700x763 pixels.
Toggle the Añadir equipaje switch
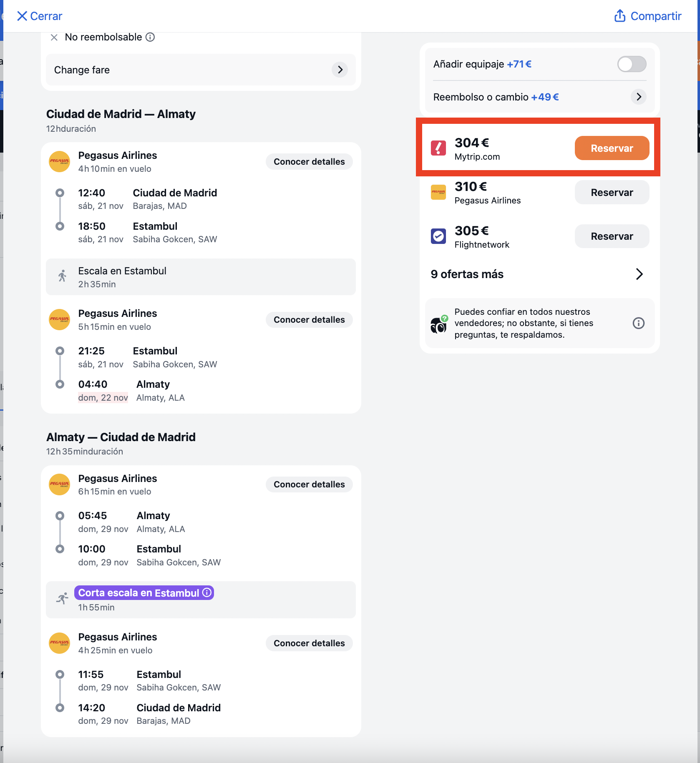pyautogui.click(x=632, y=64)
